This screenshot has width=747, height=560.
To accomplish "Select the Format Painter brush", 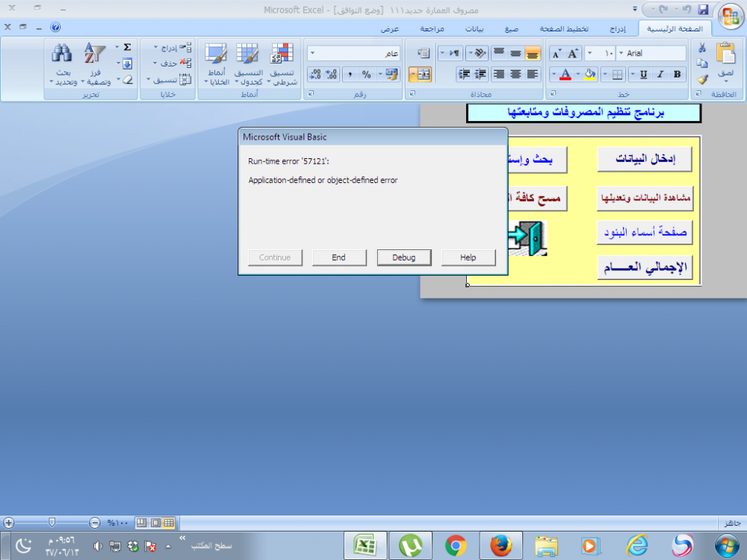I will click(702, 80).
